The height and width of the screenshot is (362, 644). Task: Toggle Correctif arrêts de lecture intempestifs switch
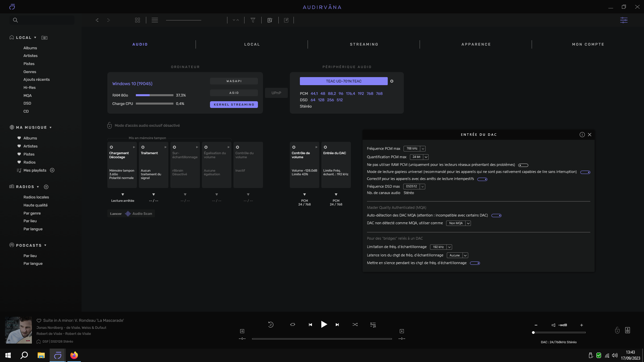point(482,179)
